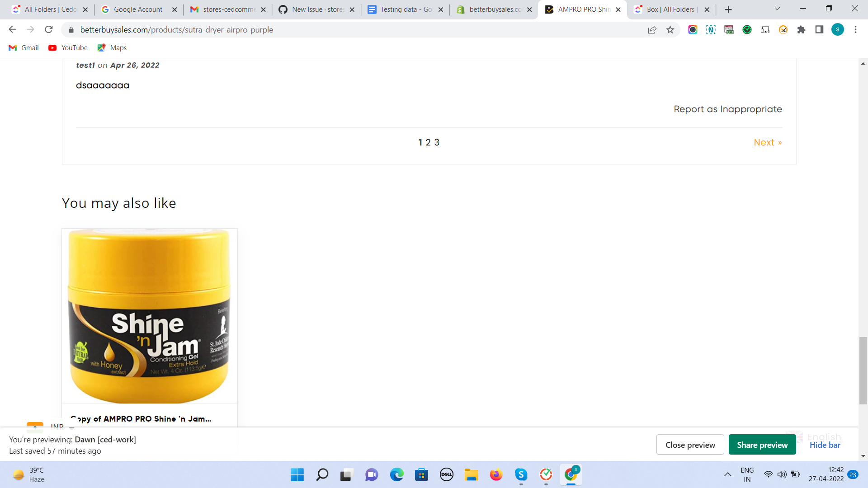Open Windows Start menu icon
The width and height of the screenshot is (868, 488).
pos(297,474)
